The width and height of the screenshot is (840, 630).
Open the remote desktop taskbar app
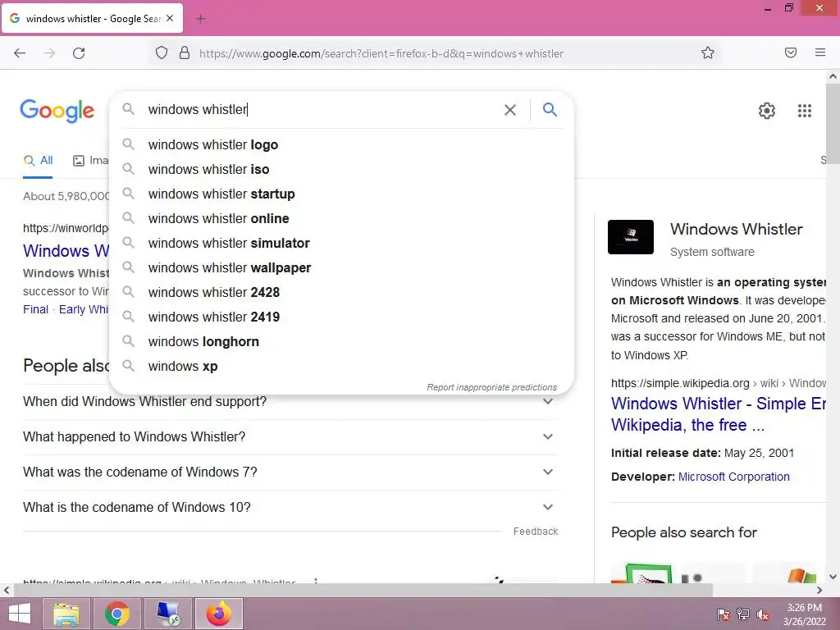click(x=167, y=614)
